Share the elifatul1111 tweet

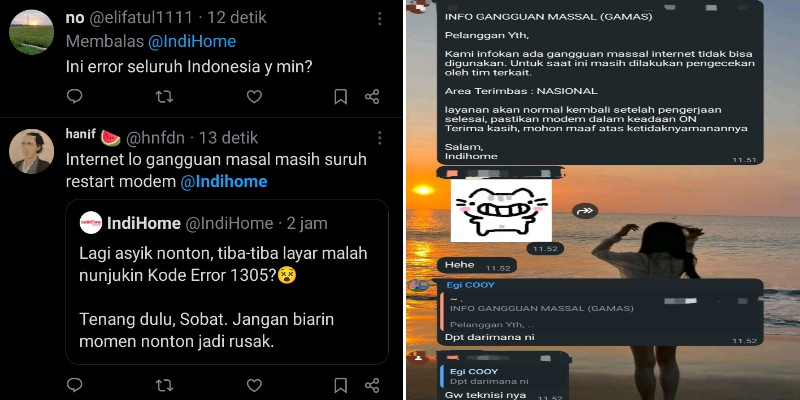[372, 96]
